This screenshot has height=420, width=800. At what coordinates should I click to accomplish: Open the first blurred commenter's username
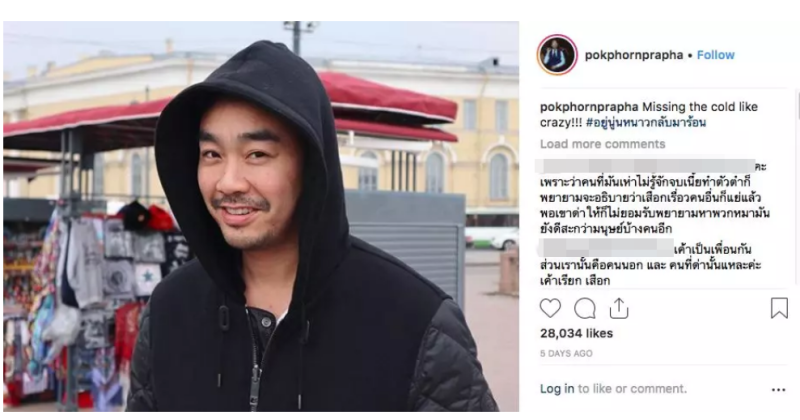pos(645,166)
